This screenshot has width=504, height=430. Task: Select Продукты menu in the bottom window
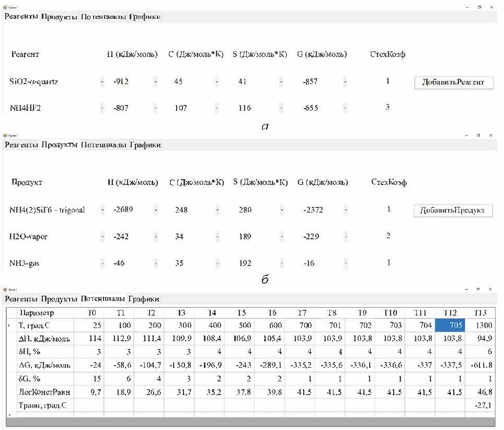coord(60,299)
